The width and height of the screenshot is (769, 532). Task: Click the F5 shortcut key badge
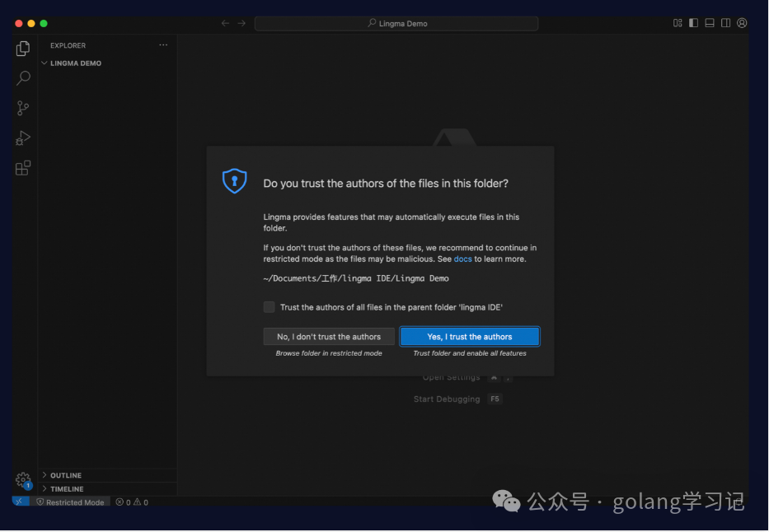[x=495, y=399]
